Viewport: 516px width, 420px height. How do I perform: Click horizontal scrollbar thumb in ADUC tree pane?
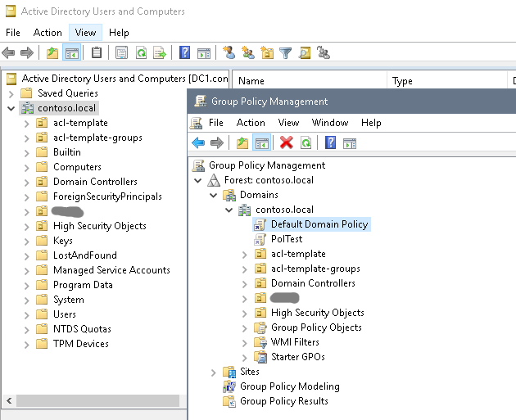pos(98,401)
